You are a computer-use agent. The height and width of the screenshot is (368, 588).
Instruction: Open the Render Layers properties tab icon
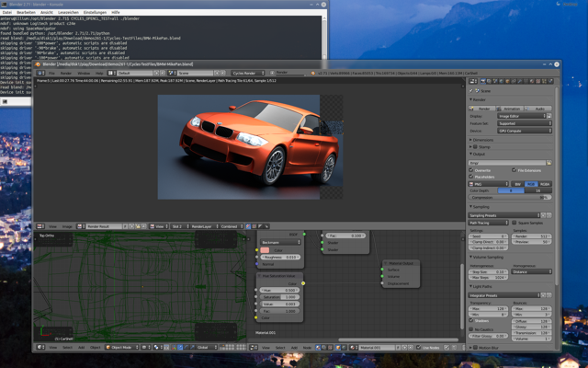click(x=489, y=81)
